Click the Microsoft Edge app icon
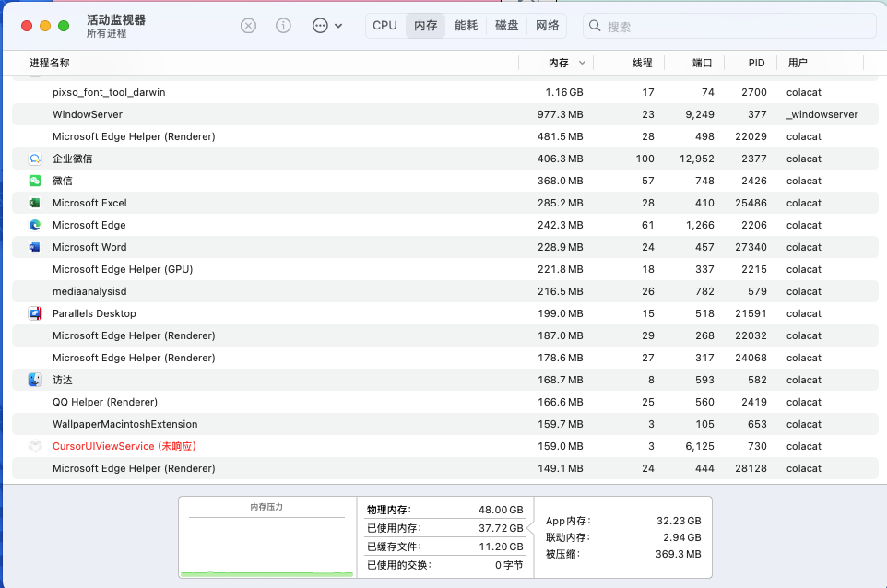The height and width of the screenshot is (588, 887). point(35,225)
